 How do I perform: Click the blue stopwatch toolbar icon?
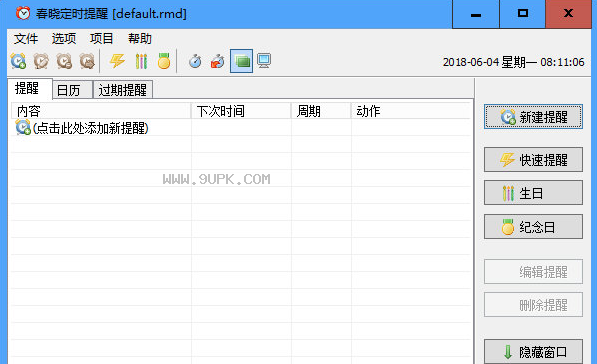[x=195, y=61]
